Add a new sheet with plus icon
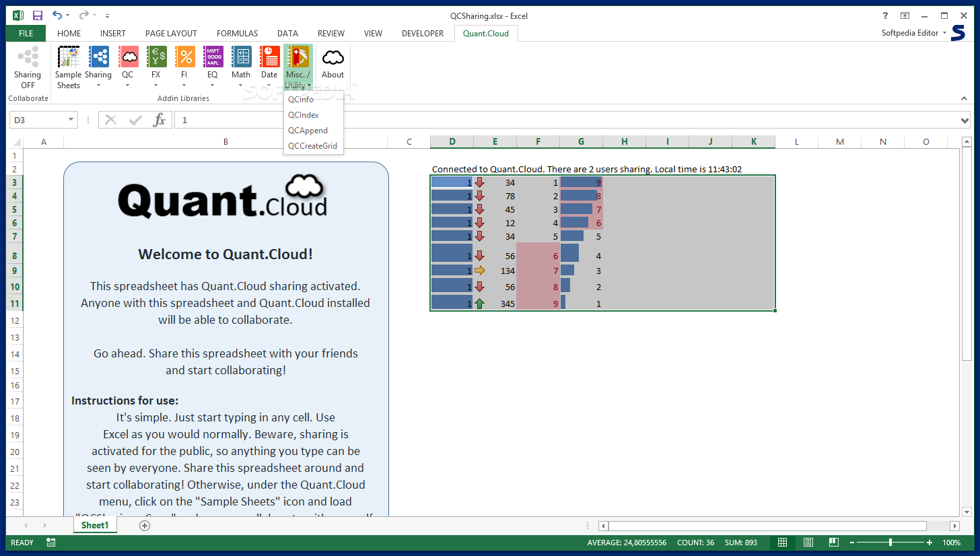This screenshot has width=980, height=556. tap(145, 525)
